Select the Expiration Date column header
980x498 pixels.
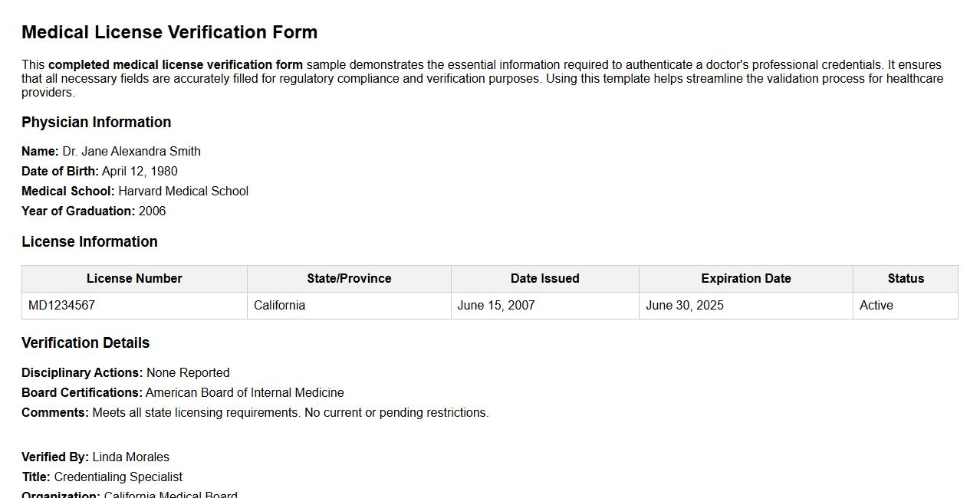pyautogui.click(x=745, y=279)
